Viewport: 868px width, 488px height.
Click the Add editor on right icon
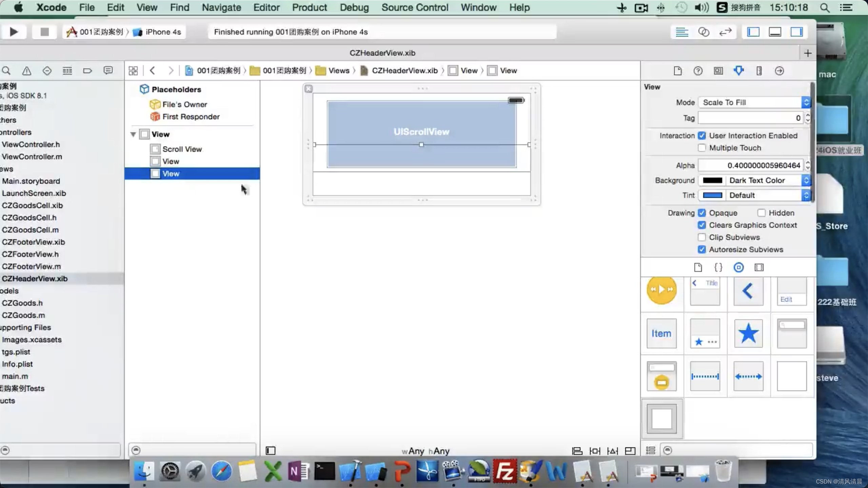pyautogui.click(x=808, y=53)
